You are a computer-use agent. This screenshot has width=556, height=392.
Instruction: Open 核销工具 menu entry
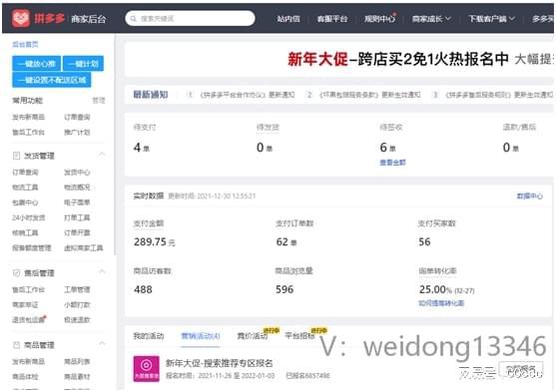point(25,232)
